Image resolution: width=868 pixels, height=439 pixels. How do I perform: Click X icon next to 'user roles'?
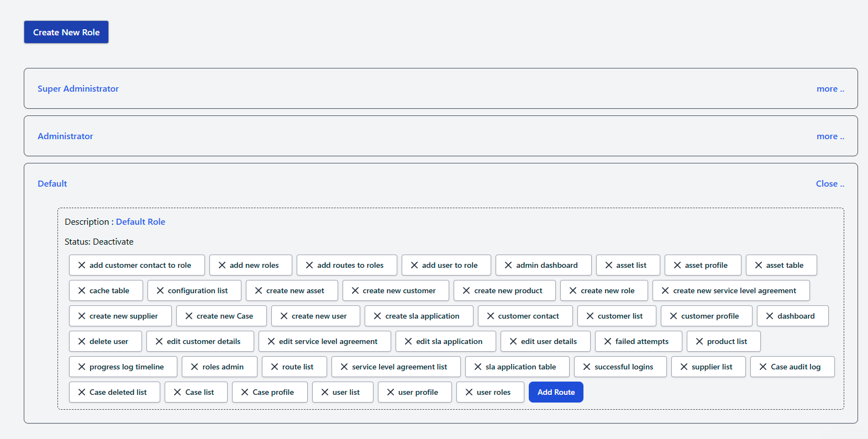coord(469,392)
